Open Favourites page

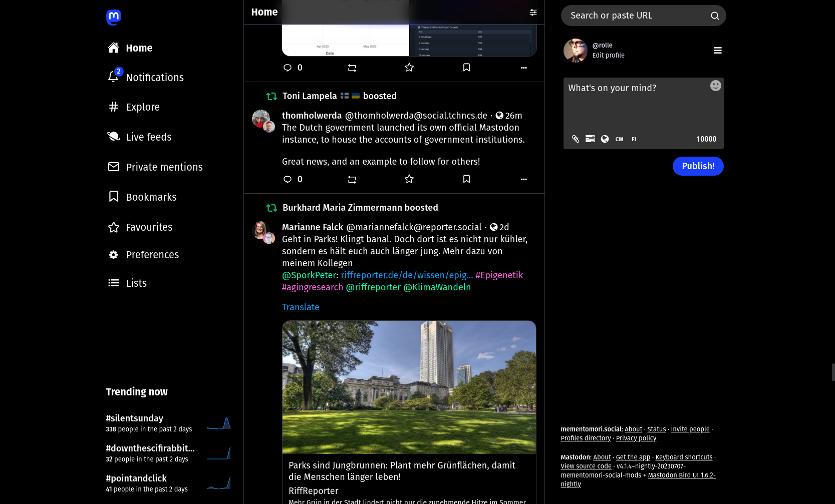pos(140,227)
